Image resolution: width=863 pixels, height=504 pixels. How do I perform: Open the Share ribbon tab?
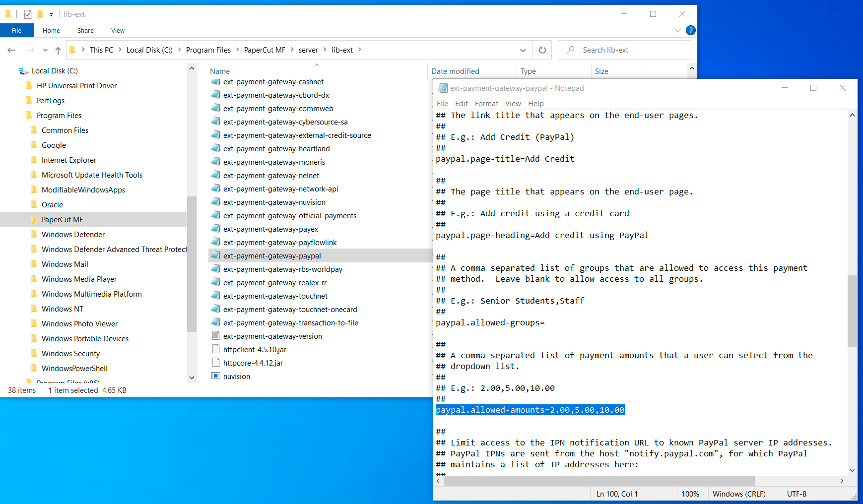point(85,30)
